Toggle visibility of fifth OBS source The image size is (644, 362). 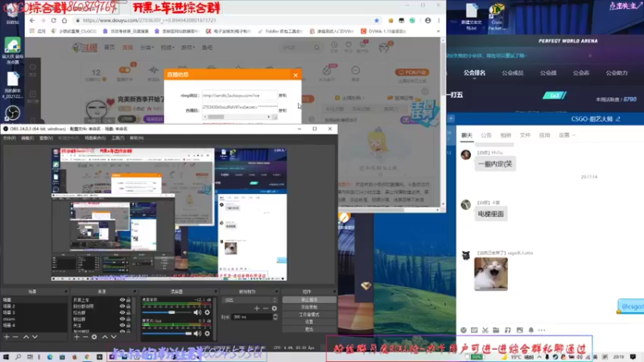coord(122,325)
